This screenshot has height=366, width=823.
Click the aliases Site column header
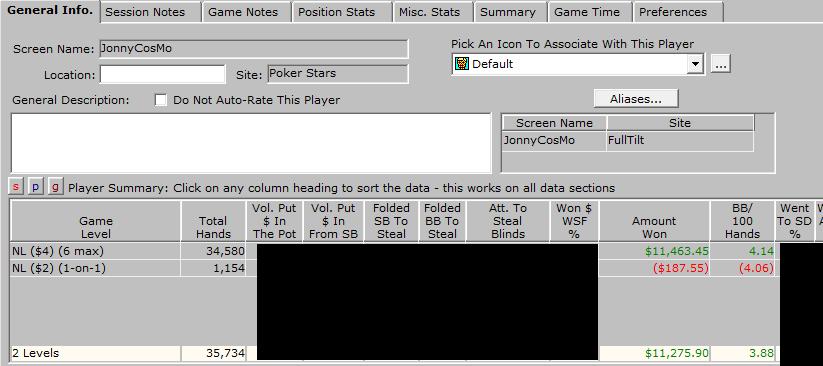[x=680, y=123]
